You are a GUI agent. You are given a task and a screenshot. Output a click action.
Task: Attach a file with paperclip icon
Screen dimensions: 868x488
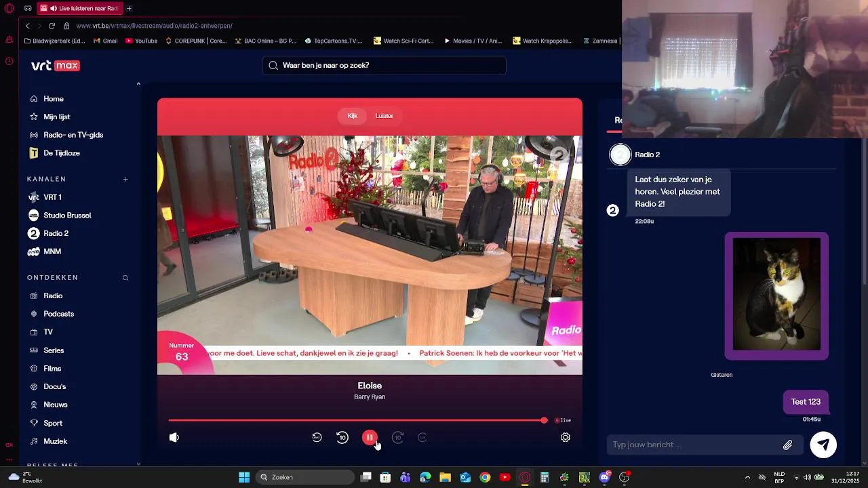click(787, 445)
